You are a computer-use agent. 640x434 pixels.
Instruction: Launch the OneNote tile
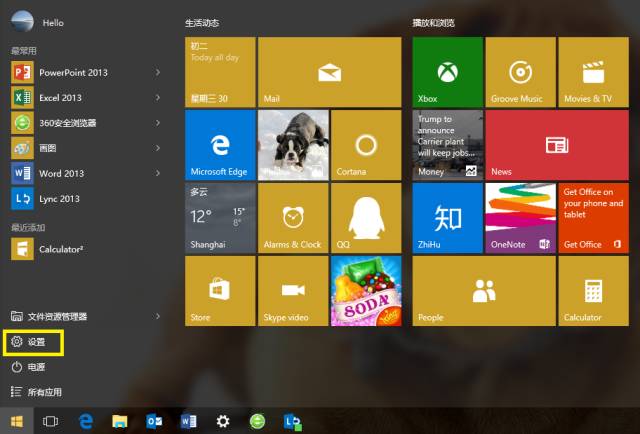[520, 218]
